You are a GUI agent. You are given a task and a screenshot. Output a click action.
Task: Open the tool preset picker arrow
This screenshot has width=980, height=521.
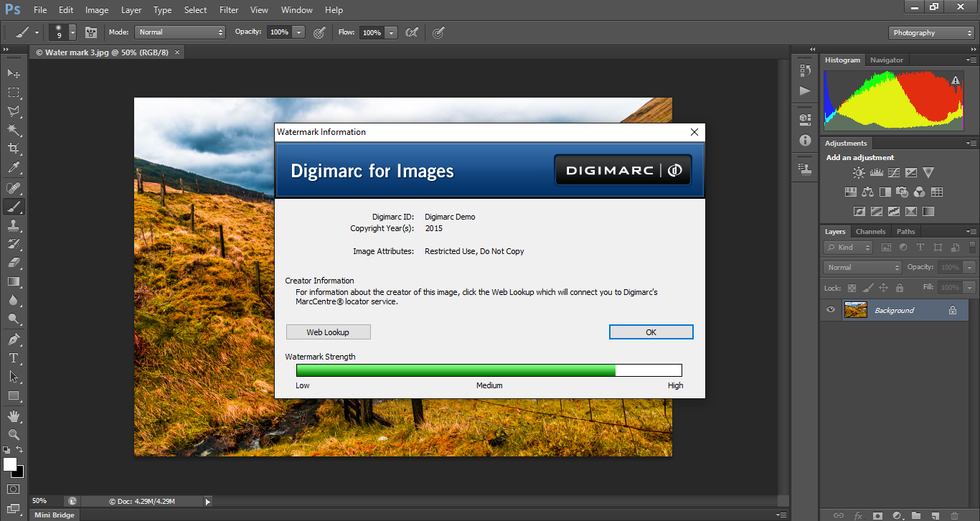(x=37, y=32)
